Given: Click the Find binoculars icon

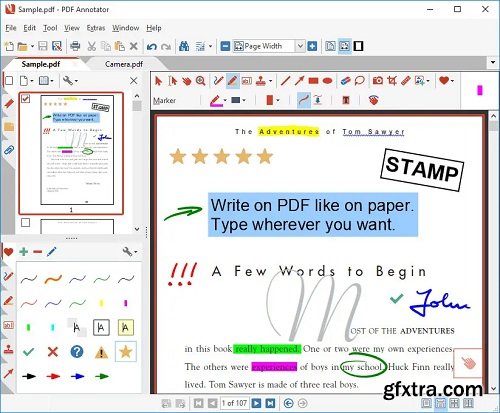Looking at the screenshot, I should [x=184, y=46].
